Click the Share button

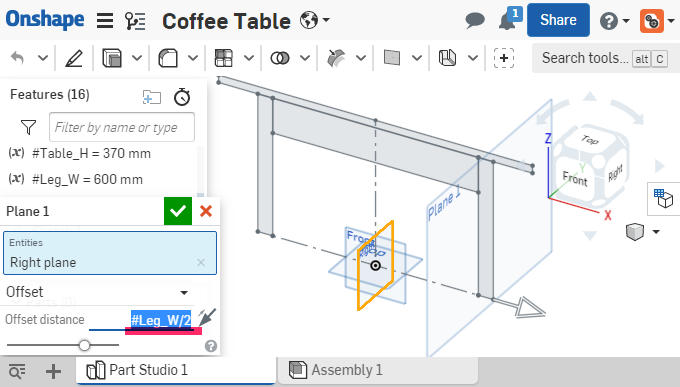pos(558,20)
